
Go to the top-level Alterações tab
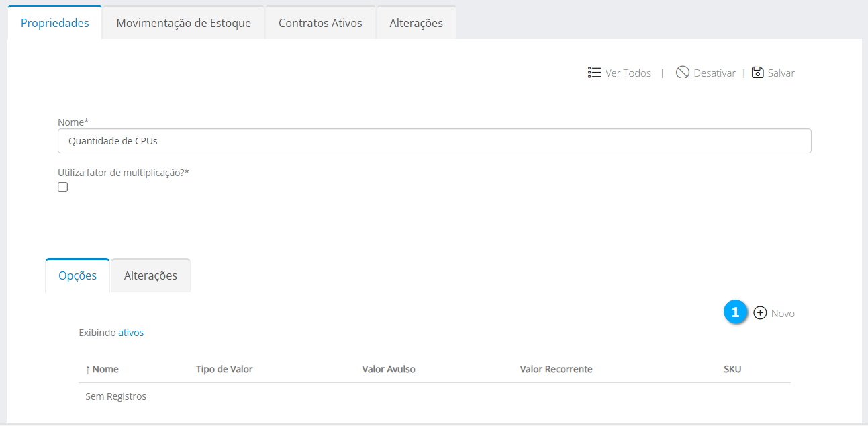coord(416,23)
